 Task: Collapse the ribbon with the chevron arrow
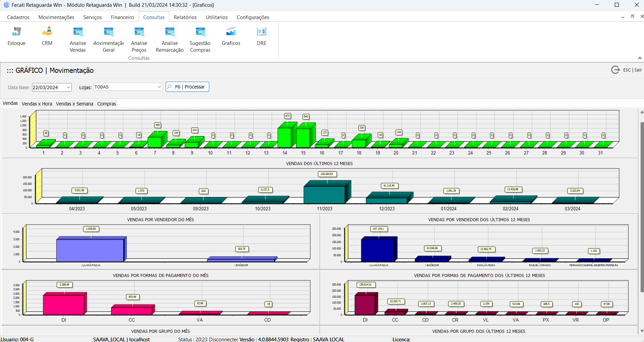click(x=640, y=58)
